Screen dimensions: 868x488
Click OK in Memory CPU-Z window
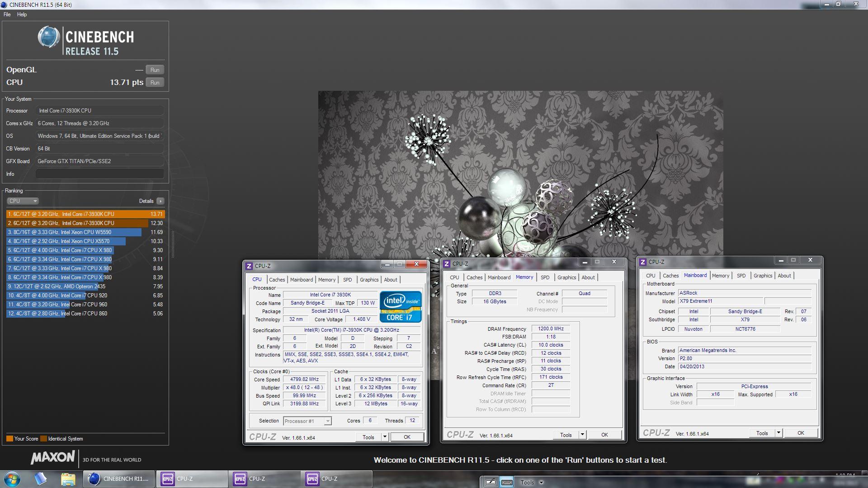pos(604,435)
